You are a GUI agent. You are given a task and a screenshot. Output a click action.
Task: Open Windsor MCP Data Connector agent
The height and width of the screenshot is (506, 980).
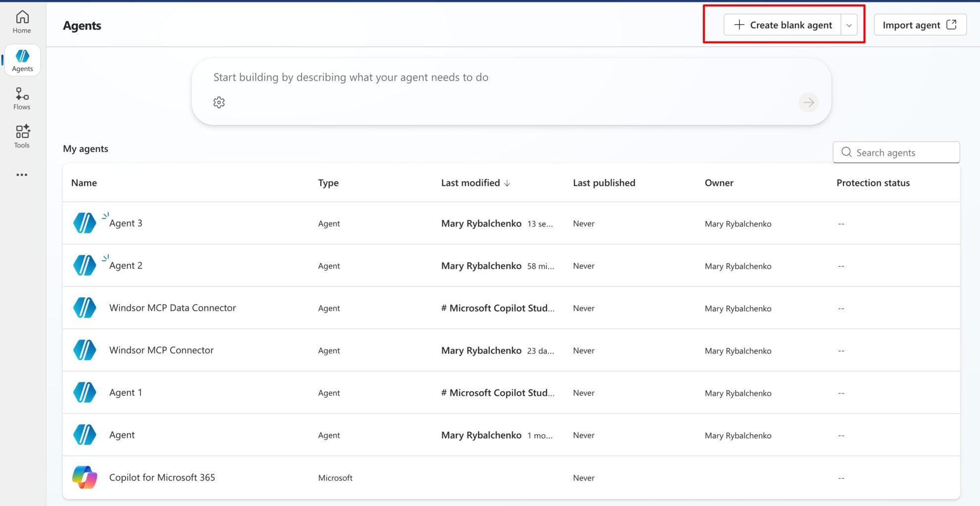click(x=172, y=308)
